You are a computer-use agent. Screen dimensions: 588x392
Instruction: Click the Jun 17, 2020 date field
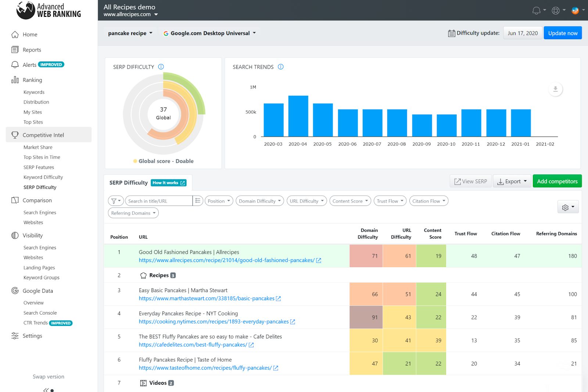pyautogui.click(x=523, y=33)
